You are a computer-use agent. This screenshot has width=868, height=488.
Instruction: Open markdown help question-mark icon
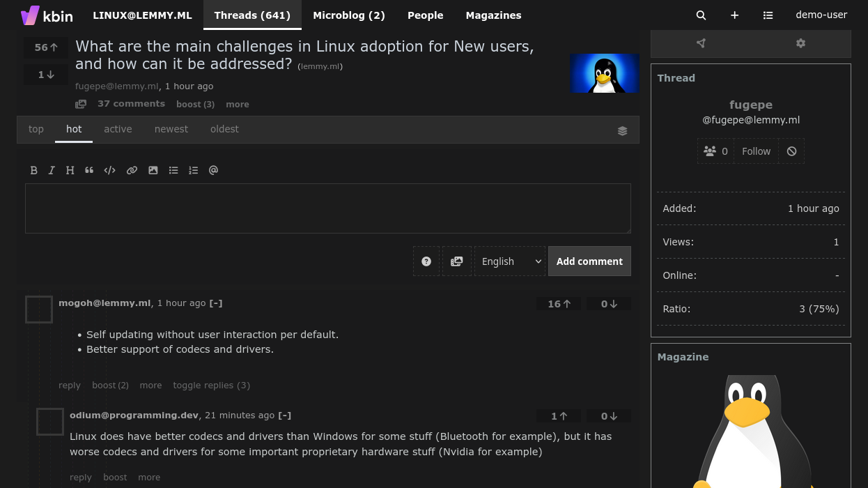pyautogui.click(x=426, y=261)
